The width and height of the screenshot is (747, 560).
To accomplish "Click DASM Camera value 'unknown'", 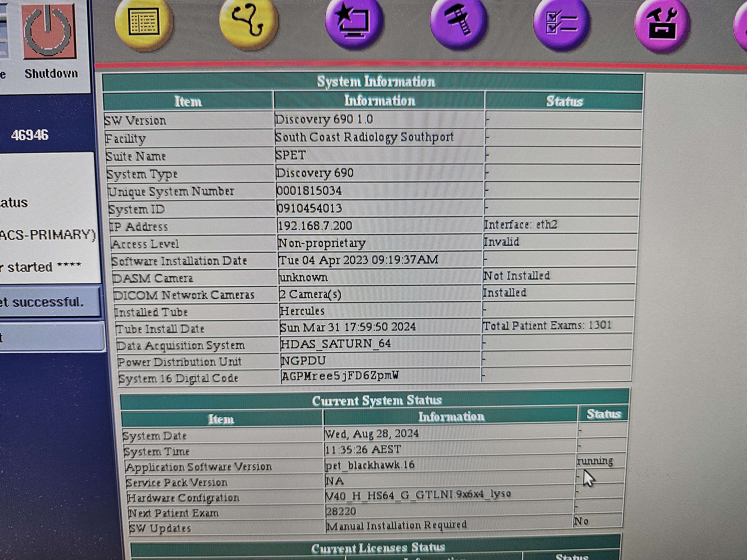I will coord(303,277).
